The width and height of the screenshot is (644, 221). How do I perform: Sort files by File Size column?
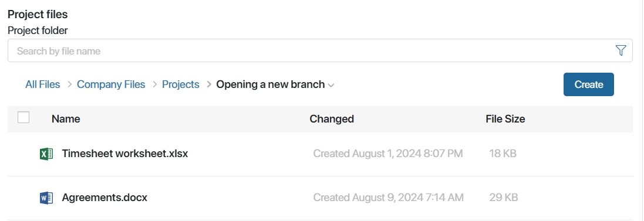click(x=505, y=119)
